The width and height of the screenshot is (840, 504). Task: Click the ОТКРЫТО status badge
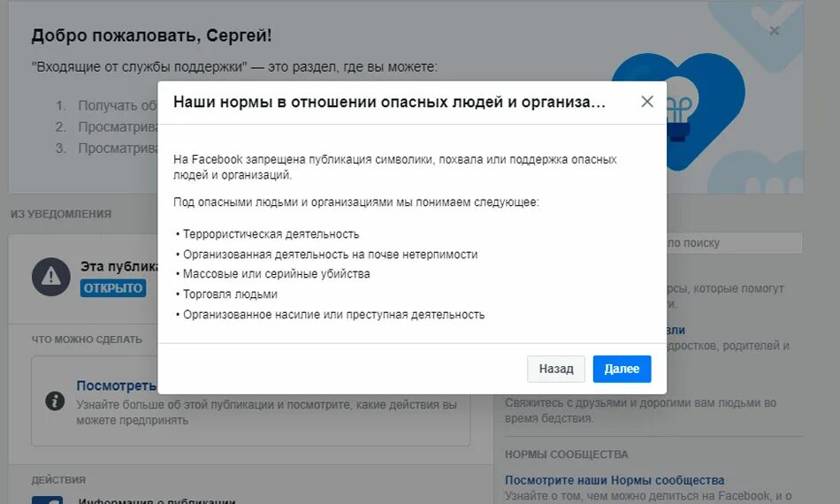113,288
